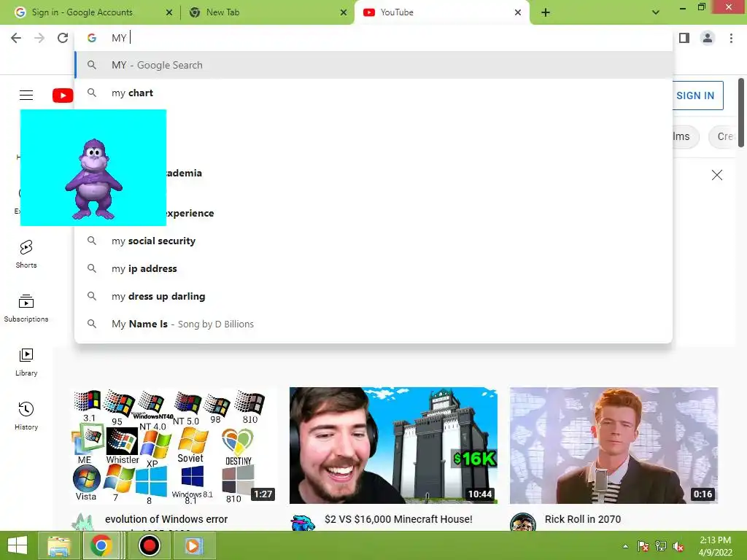This screenshot has height=560, width=747.
Task: Open channel avatar beside Rick Roll video
Action: click(x=522, y=522)
